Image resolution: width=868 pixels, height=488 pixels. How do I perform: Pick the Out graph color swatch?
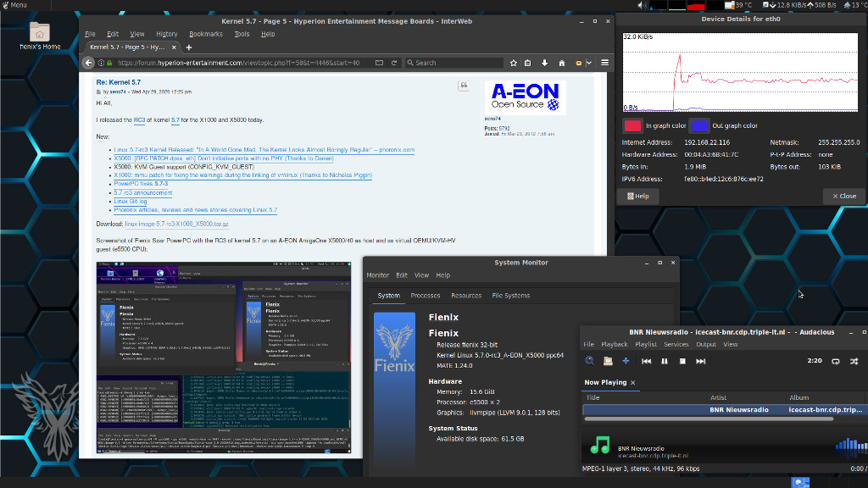pos(699,125)
